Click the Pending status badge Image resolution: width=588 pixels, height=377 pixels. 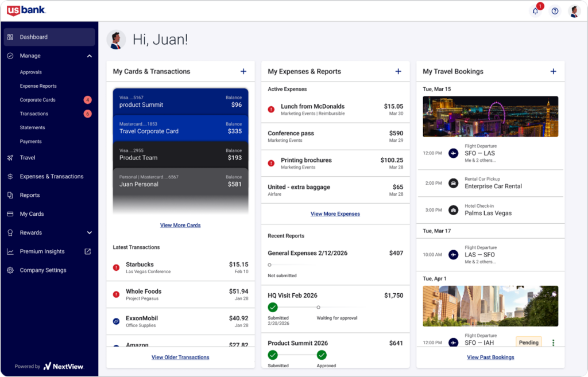(x=529, y=343)
